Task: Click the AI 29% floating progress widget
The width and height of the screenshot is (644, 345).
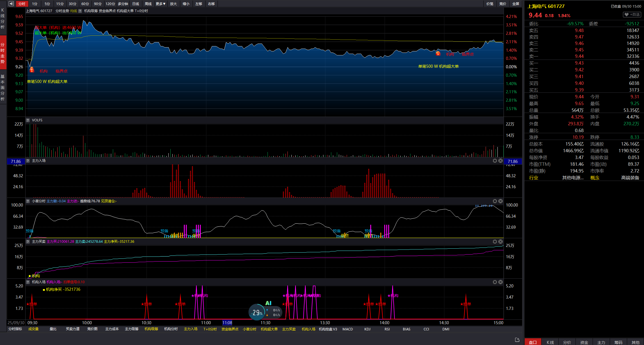Action: point(257,312)
